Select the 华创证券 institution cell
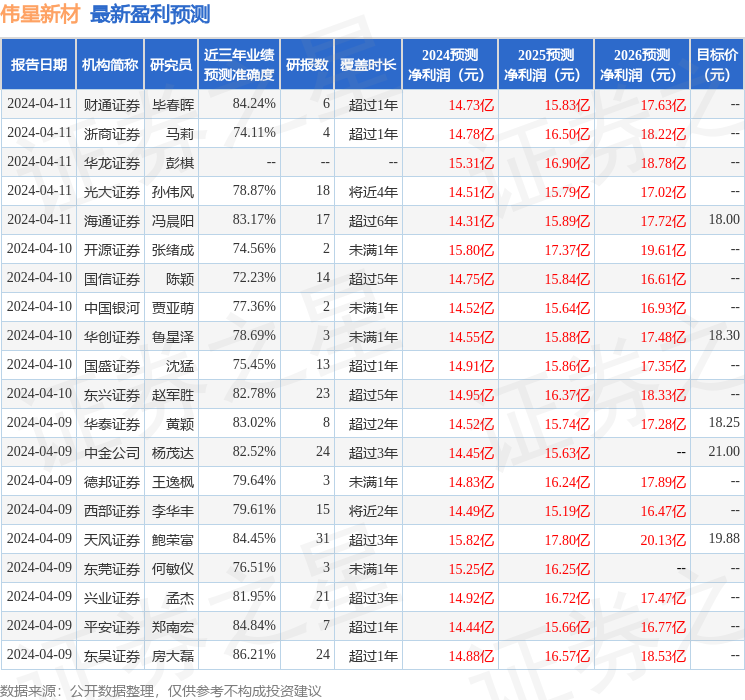Screen dimensions: 745x700 112,336
